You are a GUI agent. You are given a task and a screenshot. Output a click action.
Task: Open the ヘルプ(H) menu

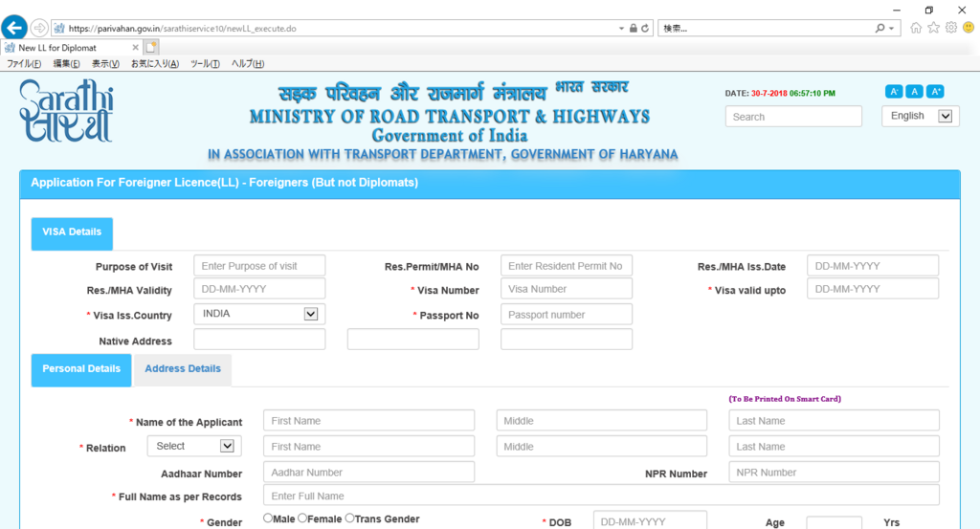[248, 64]
